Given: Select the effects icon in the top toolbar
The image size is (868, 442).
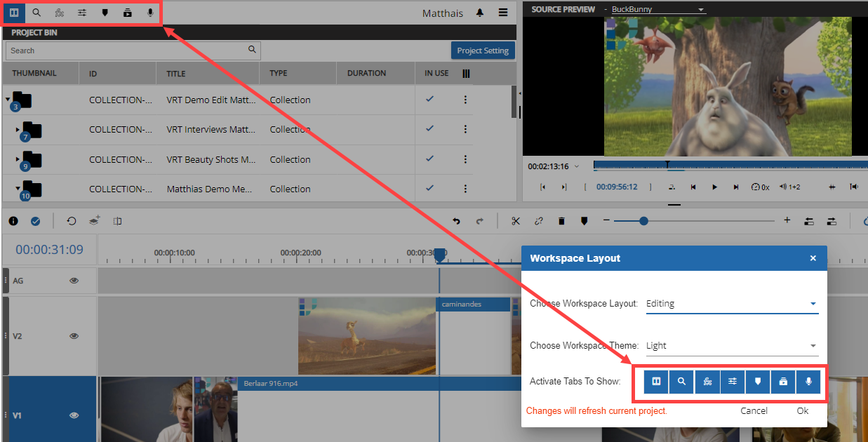Looking at the screenshot, I should pyautogui.click(x=59, y=13).
